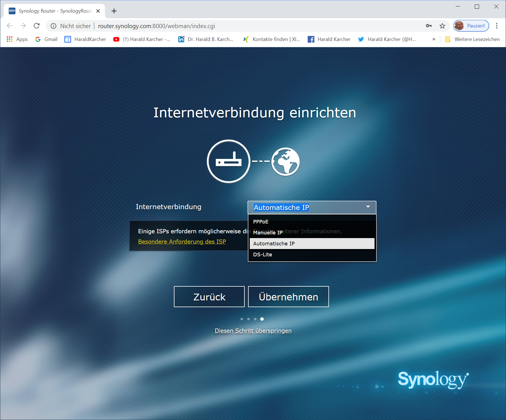Click the browser reload page icon

pyautogui.click(x=37, y=26)
